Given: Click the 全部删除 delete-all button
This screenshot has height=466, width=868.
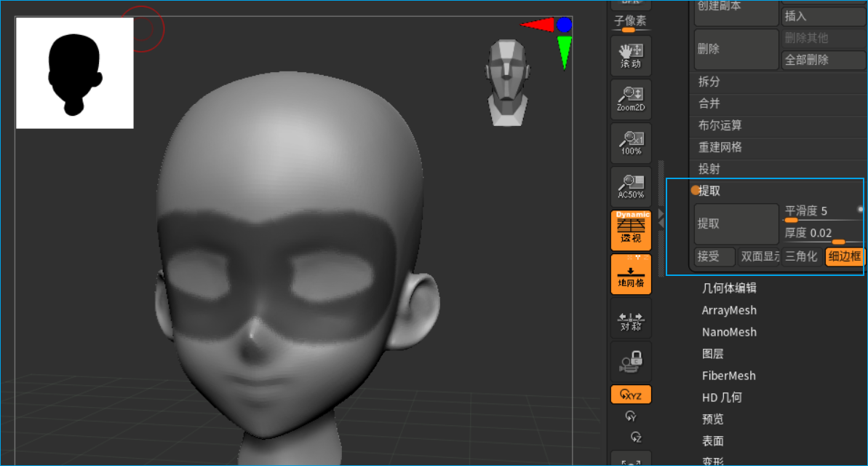Looking at the screenshot, I should coord(823,60).
